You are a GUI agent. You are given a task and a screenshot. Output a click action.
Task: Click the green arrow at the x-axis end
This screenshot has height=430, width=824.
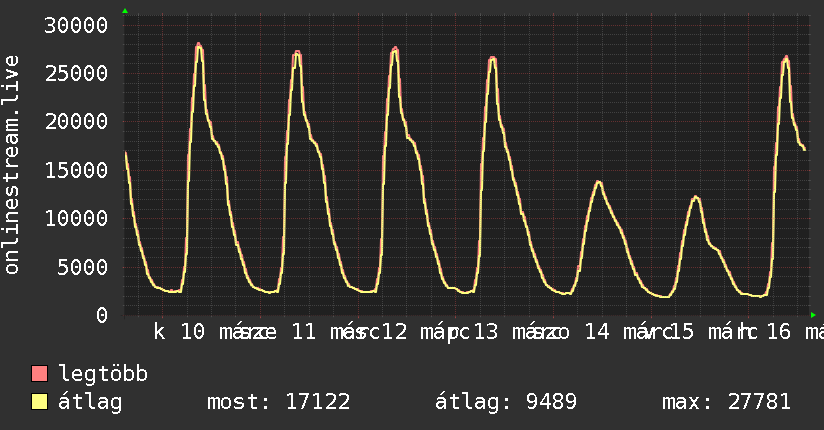click(813, 315)
